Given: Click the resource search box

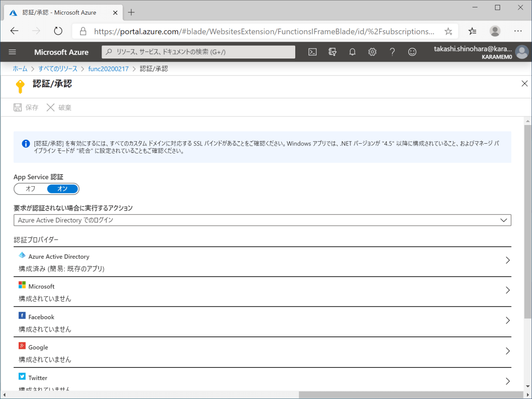Looking at the screenshot, I should 199,52.
